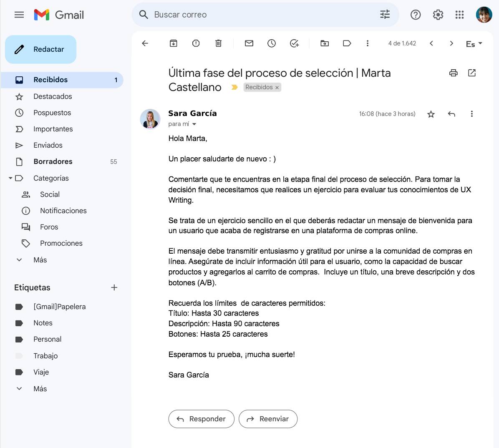The width and height of the screenshot is (499, 448).
Task: Open the Recibidos inbox
Action: click(x=51, y=80)
